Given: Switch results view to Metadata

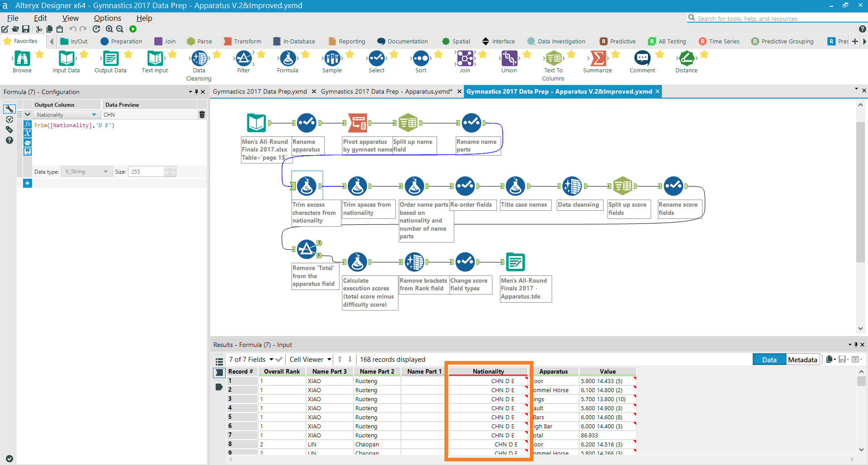Looking at the screenshot, I should (802, 359).
